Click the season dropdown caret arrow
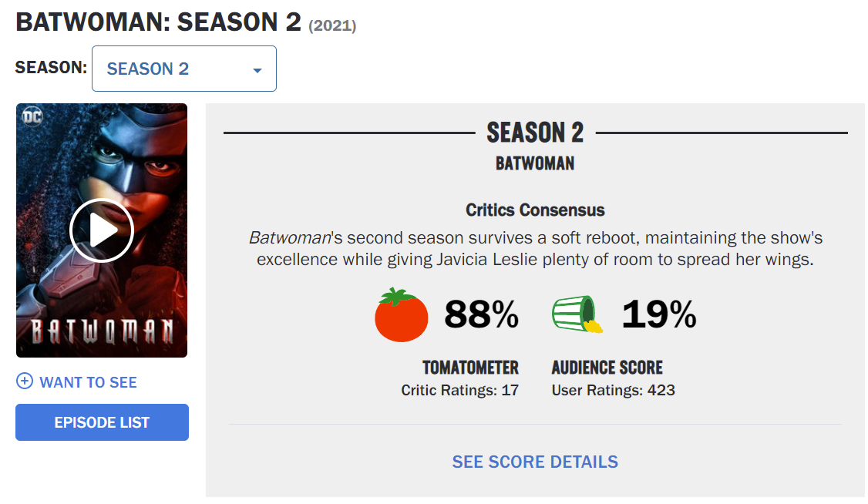868x504 pixels. pyautogui.click(x=257, y=70)
